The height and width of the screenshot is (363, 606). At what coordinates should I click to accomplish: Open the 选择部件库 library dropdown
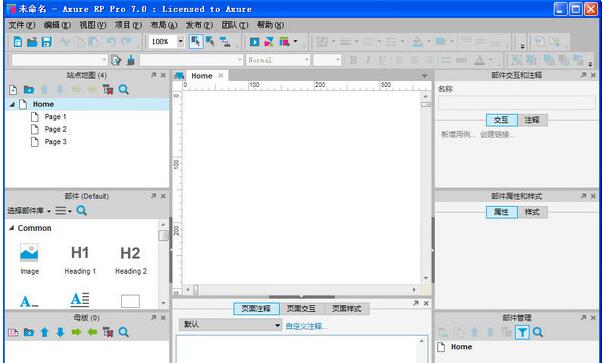click(x=29, y=211)
